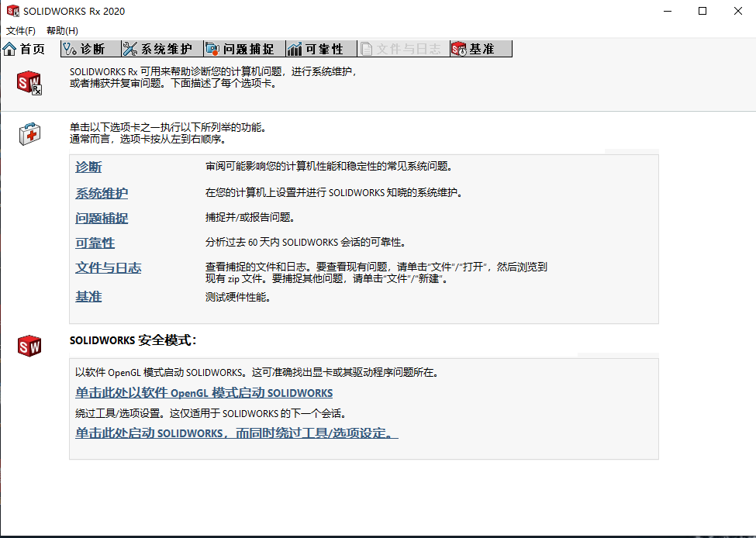Image resolution: width=756 pixels, height=538 pixels.
Task: Close the SOLIDWORKS Rx window
Action: pos(737,11)
